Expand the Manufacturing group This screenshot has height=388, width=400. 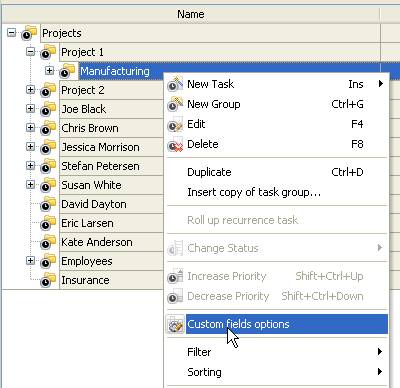(x=50, y=71)
